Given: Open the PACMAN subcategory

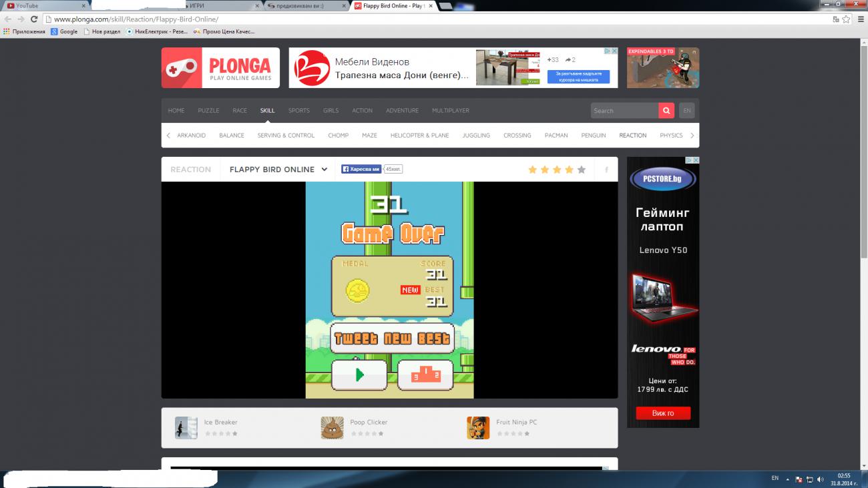Looking at the screenshot, I should (x=556, y=136).
